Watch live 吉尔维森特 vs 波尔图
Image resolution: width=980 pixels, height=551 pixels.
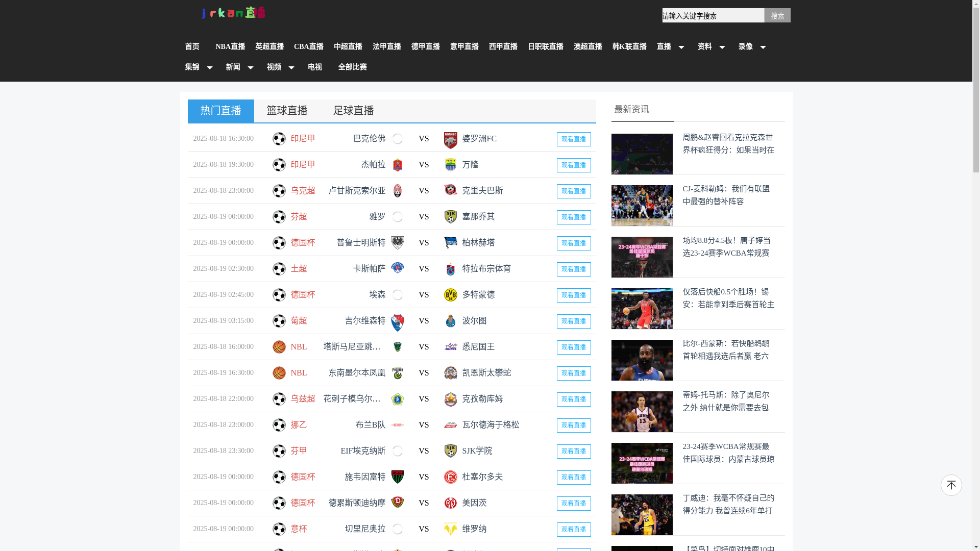click(x=574, y=321)
